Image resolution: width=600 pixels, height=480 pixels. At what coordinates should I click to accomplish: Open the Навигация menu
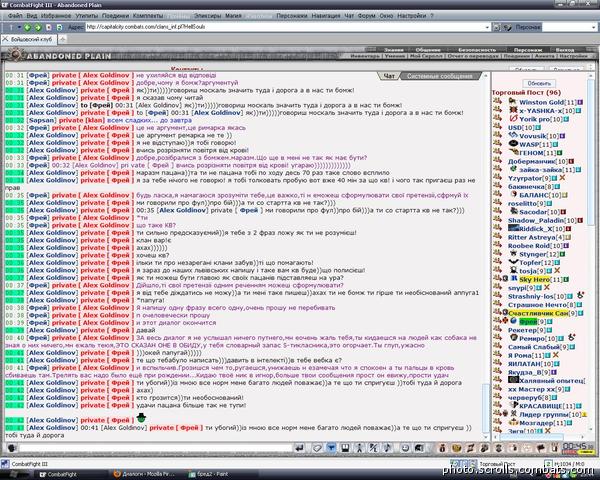click(326, 16)
